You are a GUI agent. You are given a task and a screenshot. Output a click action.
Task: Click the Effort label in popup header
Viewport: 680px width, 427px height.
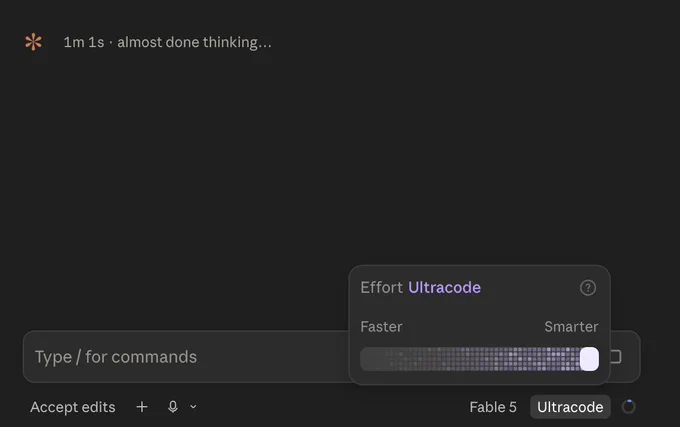382,287
